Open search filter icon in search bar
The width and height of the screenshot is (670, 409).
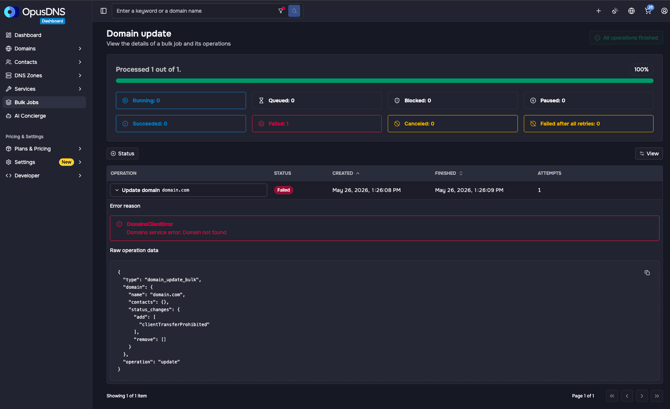tap(281, 11)
